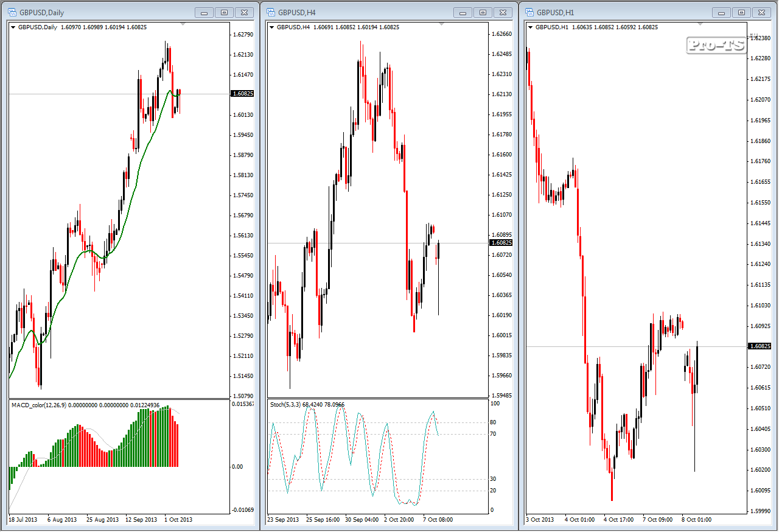The width and height of the screenshot is (779, 532).
Task: Click the GBPUSD,H1 window chart icon
Action: [x=529, y=12]
